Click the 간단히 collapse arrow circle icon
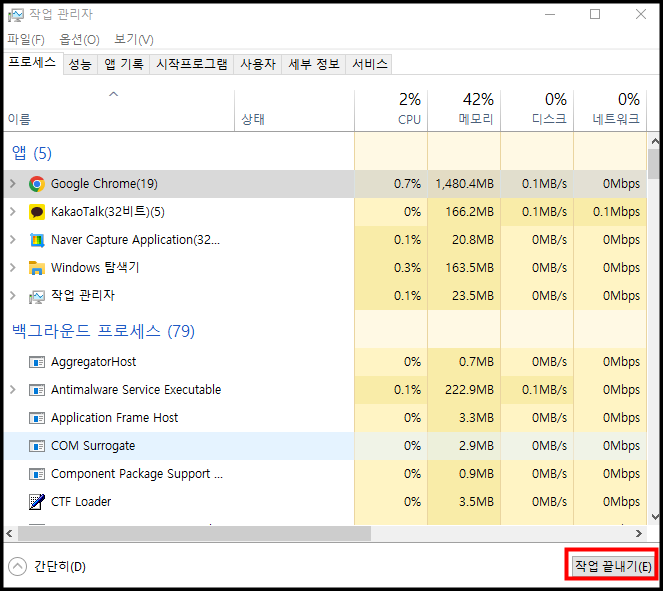This screenshot has height=591, width=663. pyautogui.click(x=17, y=566)
